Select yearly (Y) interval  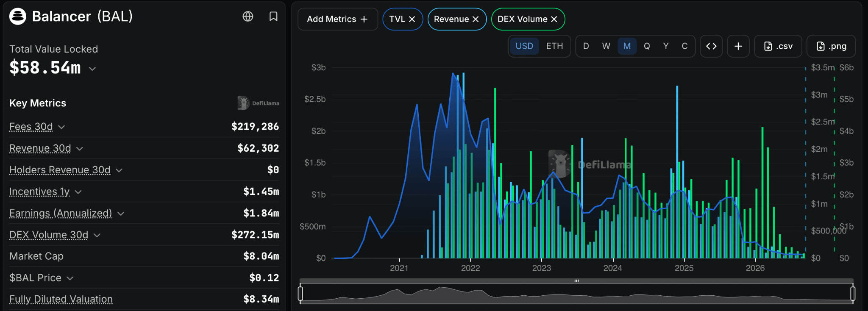[x=666, y=46]
